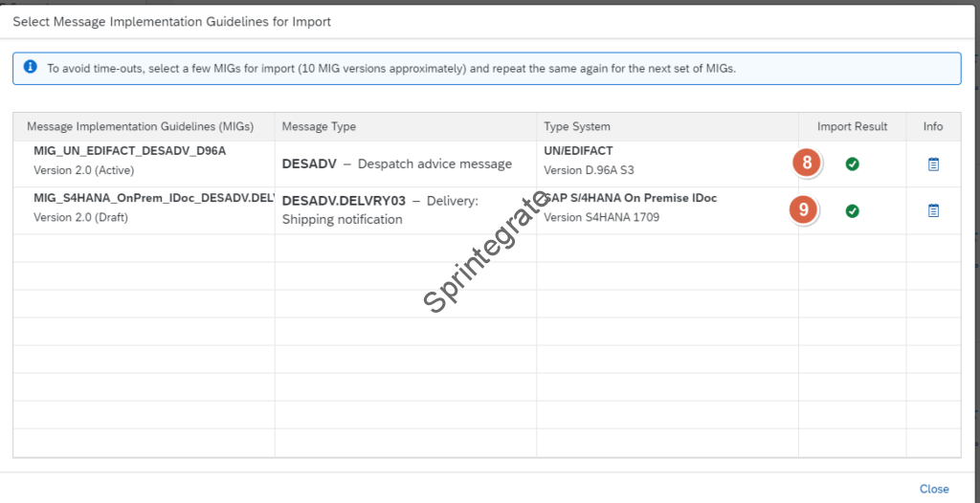This screenshot has width=980, height=503.
Task: Select MIG_S4HANA_OnPrem_IDoc_DESADV name
Action: click(153, 198)
